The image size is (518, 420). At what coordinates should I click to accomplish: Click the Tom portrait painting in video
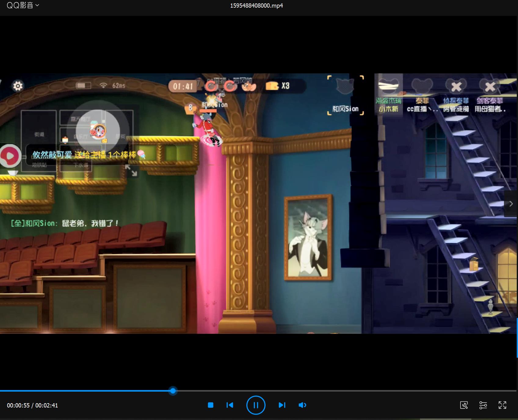pos(308,237)
